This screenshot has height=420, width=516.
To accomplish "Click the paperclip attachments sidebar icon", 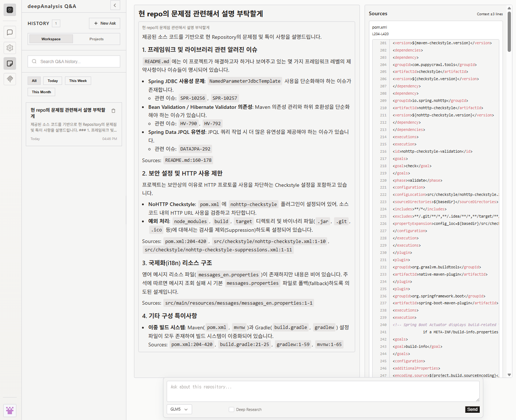I will (x=10, y=79).
